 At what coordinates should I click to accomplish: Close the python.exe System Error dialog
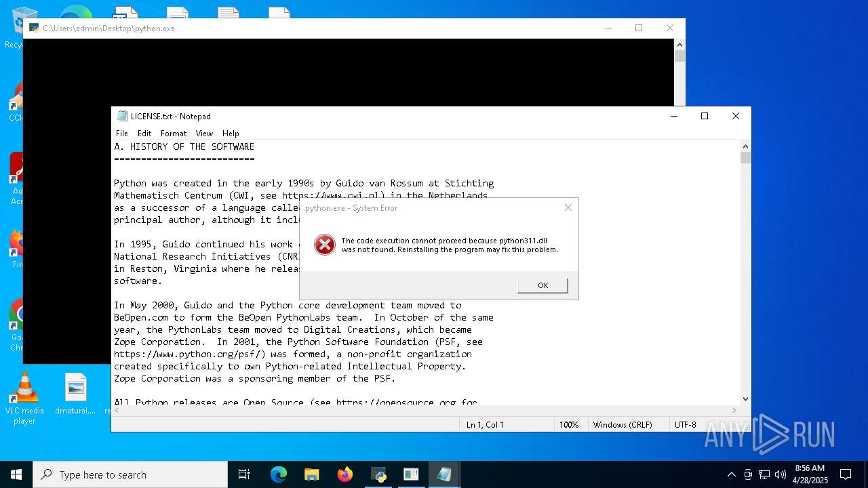pyautogui.click(x=568, y=207)
